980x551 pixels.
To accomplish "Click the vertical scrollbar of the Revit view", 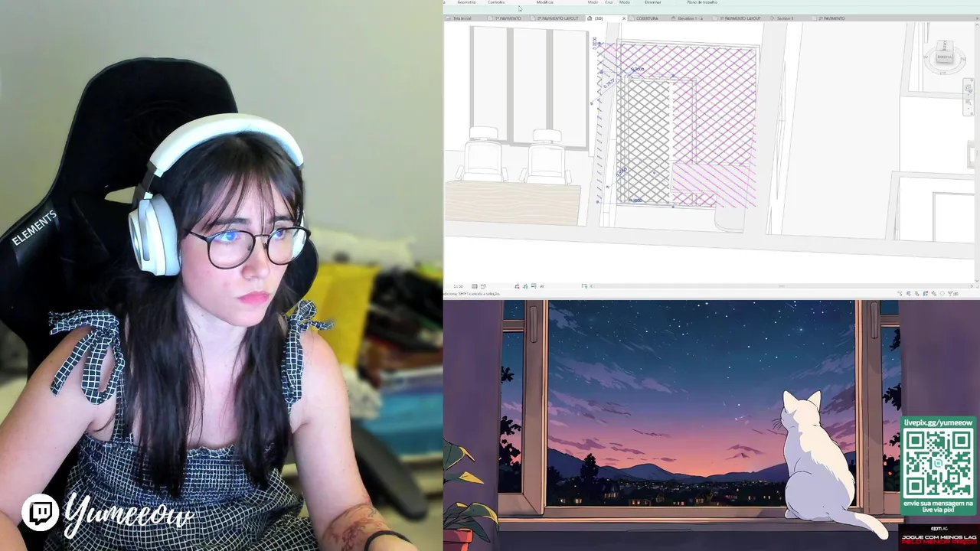I will (977, 153).
